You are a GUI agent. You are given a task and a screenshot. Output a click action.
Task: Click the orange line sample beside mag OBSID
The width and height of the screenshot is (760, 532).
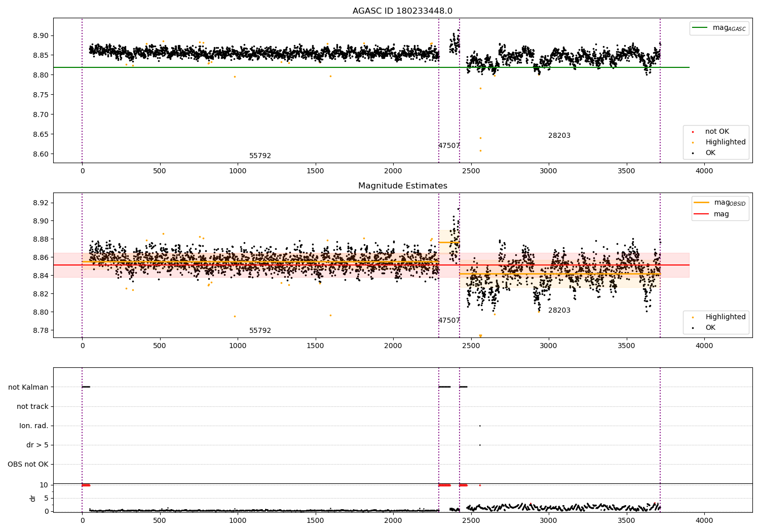pos(701,203)
